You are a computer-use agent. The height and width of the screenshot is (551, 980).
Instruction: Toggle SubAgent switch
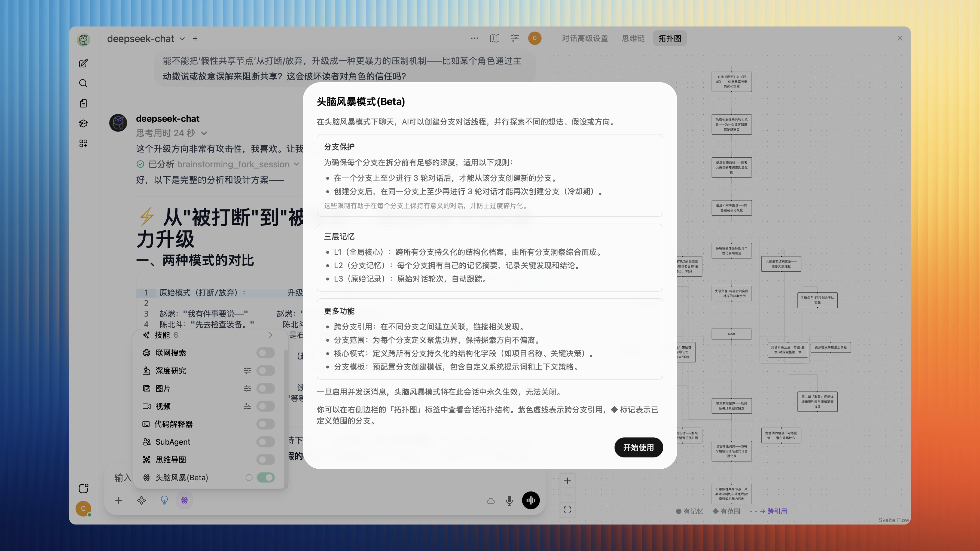[265, 442]
